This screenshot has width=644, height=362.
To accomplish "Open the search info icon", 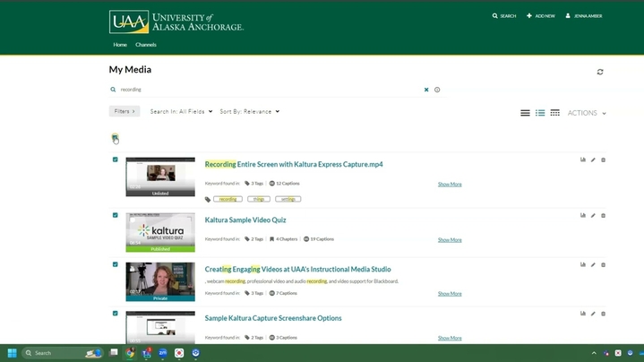I will (x=437, y=90).
